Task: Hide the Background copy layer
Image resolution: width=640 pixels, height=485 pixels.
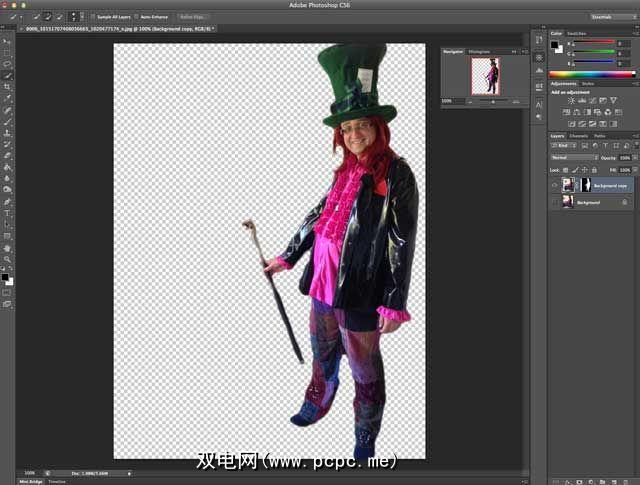Action: (x=554, y=185)
